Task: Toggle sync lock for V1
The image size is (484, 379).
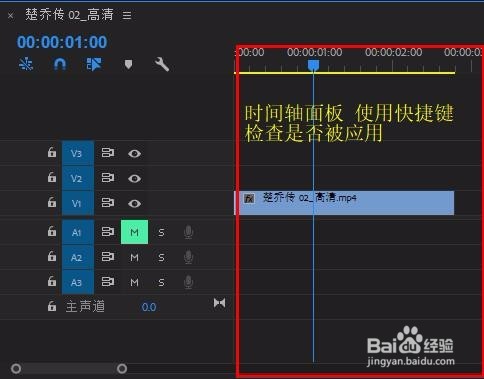Action: point(108,203)
